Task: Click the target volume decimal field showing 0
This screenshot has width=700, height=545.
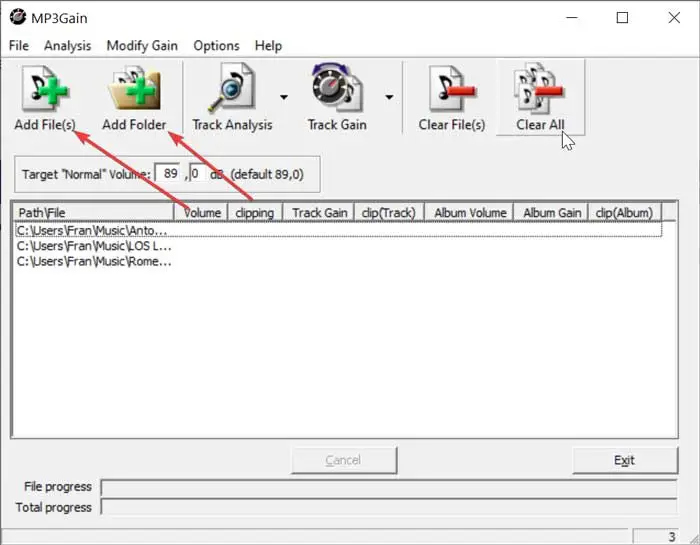Action: point(197,173)
